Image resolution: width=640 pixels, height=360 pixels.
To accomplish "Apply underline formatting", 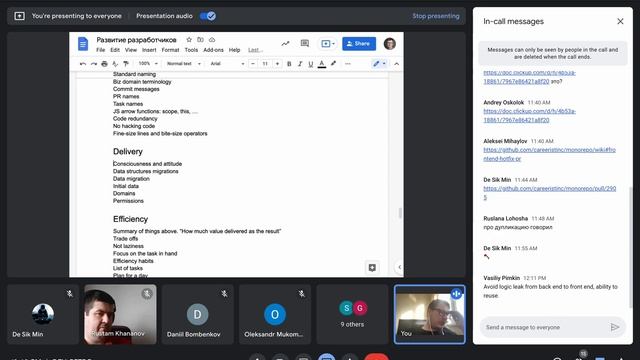I will (311, 64).
